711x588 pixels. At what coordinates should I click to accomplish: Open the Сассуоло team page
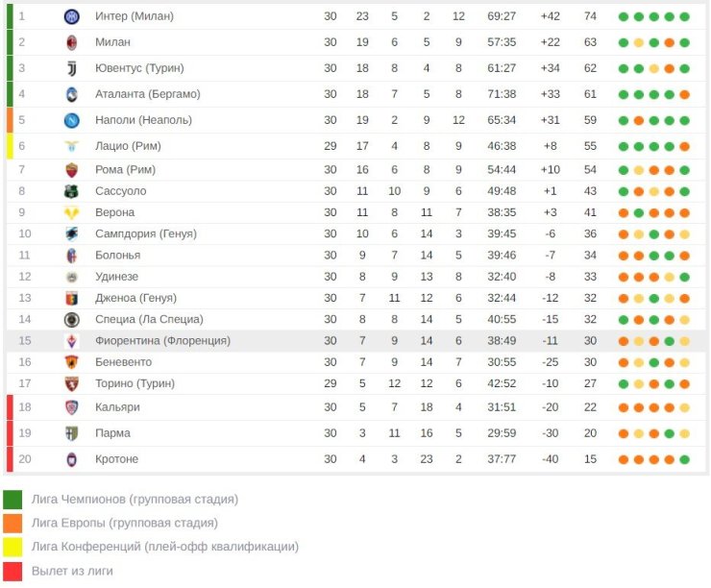pyautogui.click(x=121, y=191)
